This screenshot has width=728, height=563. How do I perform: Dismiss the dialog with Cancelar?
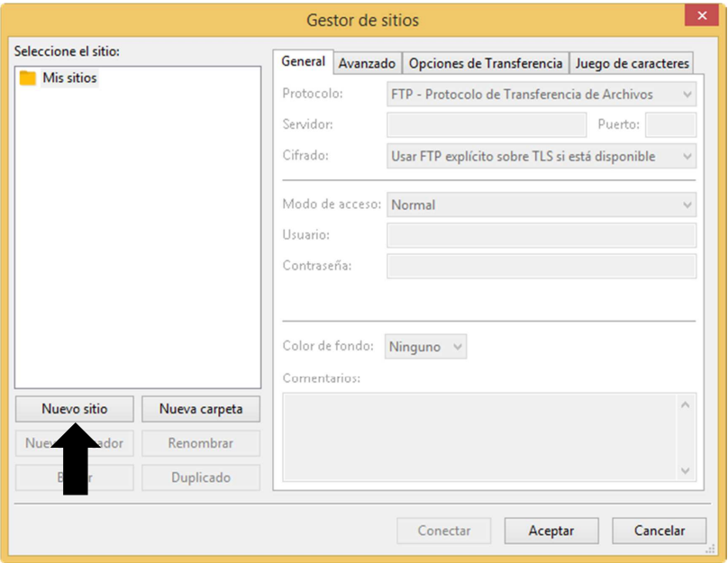tap(659, 531)
